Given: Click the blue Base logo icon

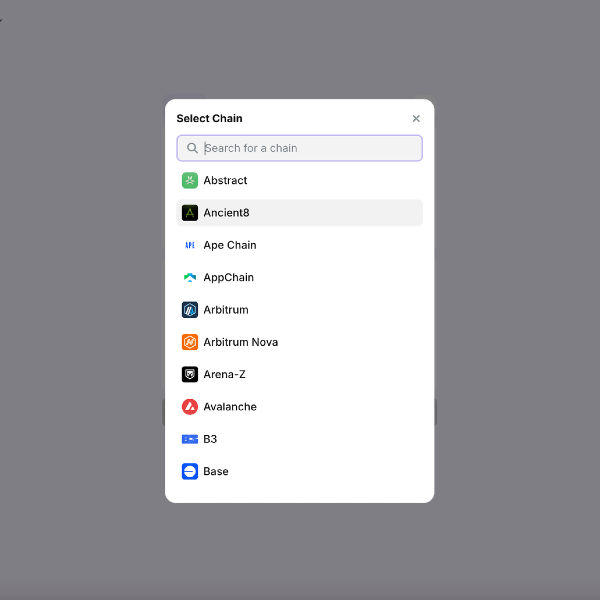Looking at the screenshot, I should 190,471.
